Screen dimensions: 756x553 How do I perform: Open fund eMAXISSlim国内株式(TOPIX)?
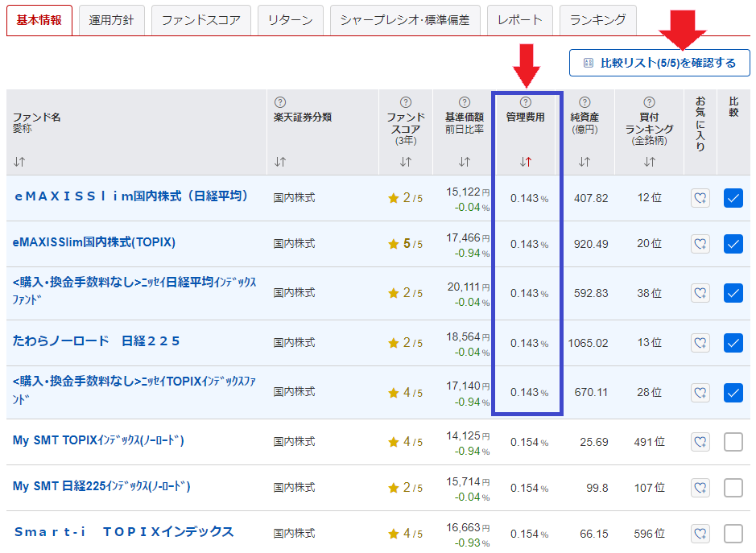(94, 242)
